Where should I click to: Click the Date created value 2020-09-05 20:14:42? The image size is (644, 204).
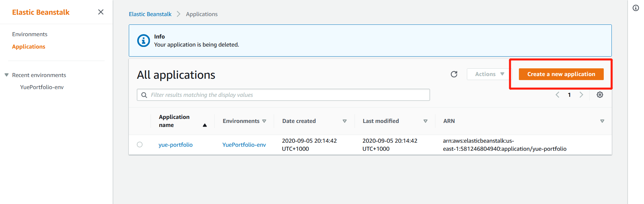(x=309, y=145)
